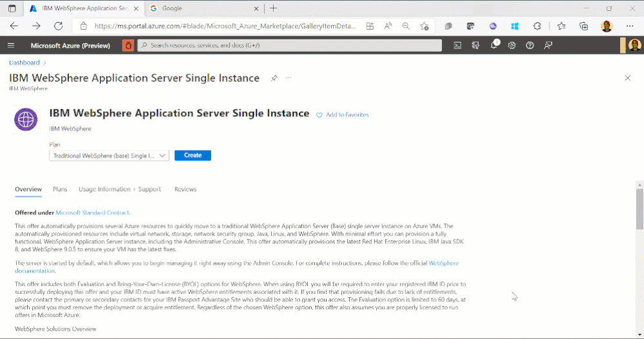Expand the Plan dropdown
The width and height of the screenshot is (644, 339).
[x=109, y=156]
